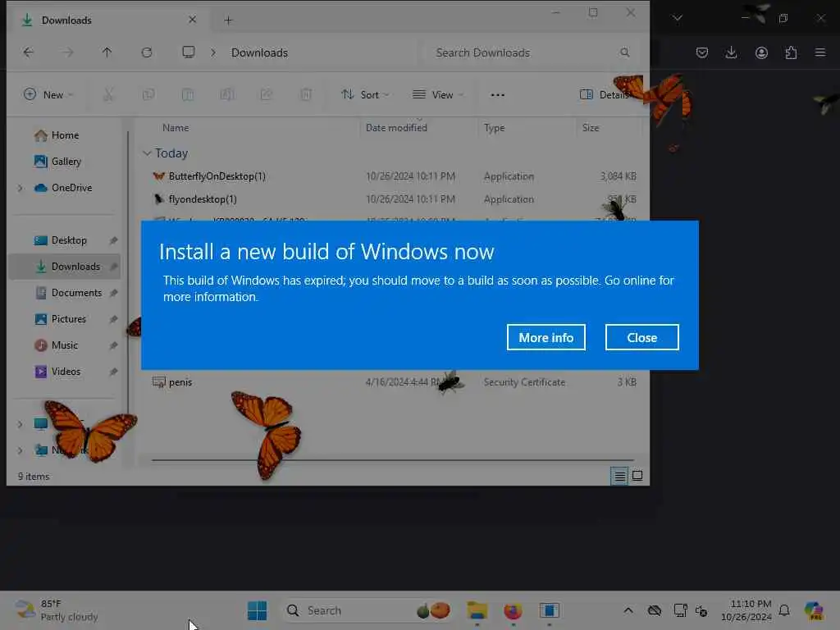Go back in File Explorer
Screen dimensions: 840x630
(x=29, y=52)
